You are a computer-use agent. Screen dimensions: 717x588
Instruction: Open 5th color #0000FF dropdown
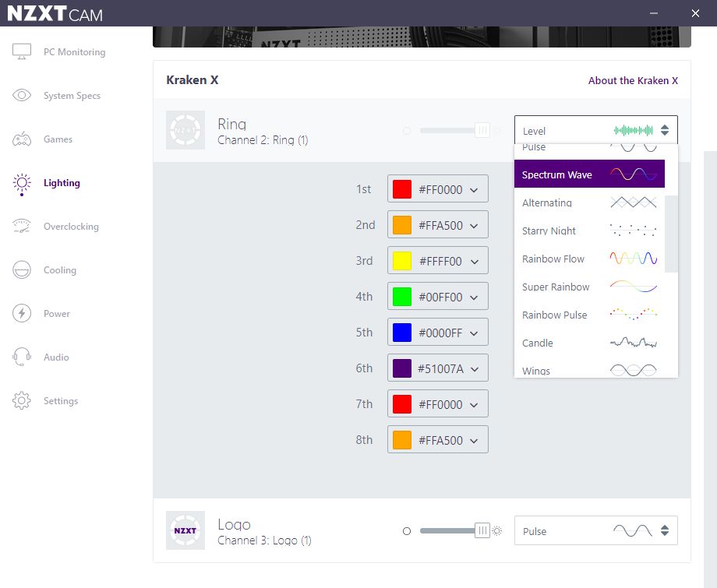coord(438,332)
